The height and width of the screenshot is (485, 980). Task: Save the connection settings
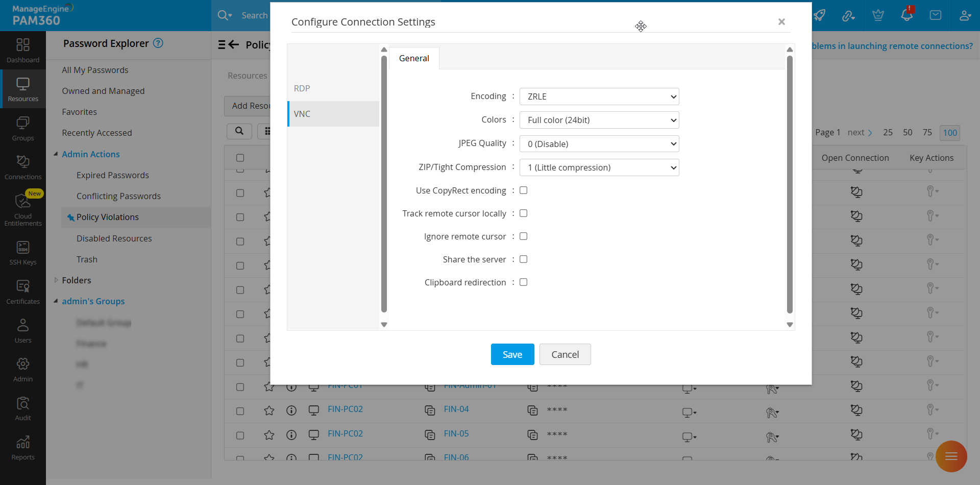coord(512,354)
